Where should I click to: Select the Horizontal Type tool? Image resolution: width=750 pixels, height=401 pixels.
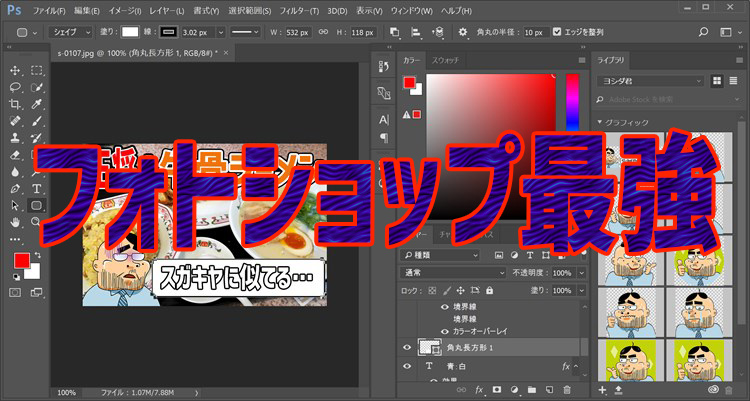click(36, 189)
